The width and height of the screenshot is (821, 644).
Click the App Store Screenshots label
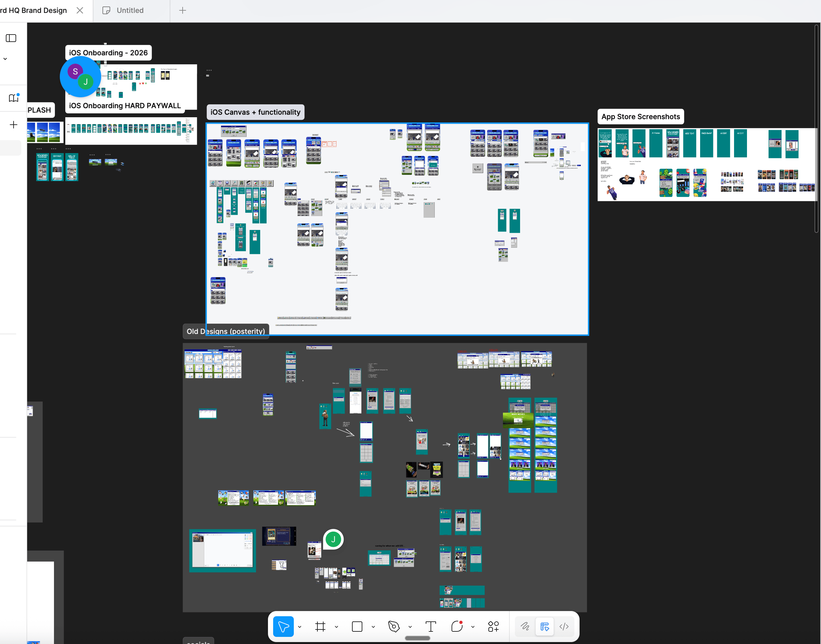(640, 117)
